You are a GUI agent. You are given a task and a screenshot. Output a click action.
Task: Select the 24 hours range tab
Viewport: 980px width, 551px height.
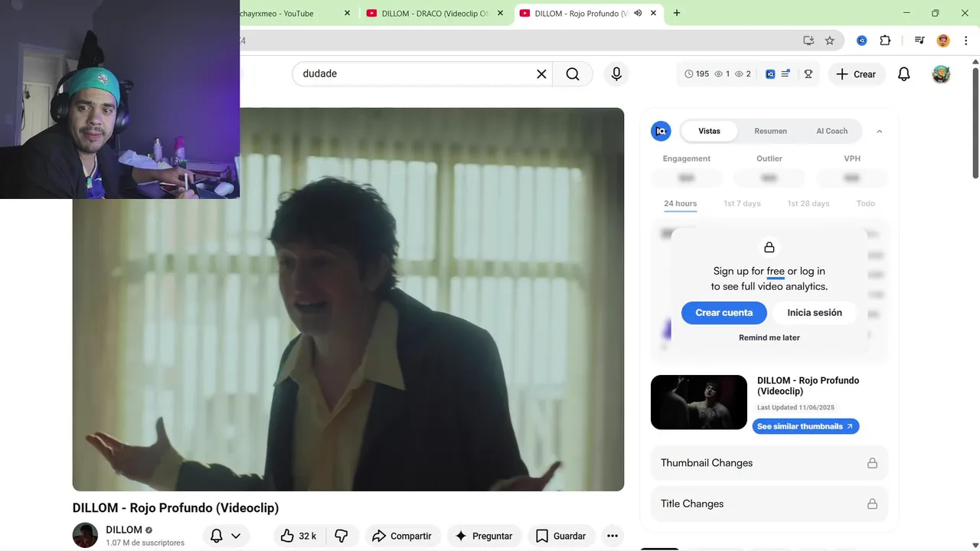coord(680,204)
